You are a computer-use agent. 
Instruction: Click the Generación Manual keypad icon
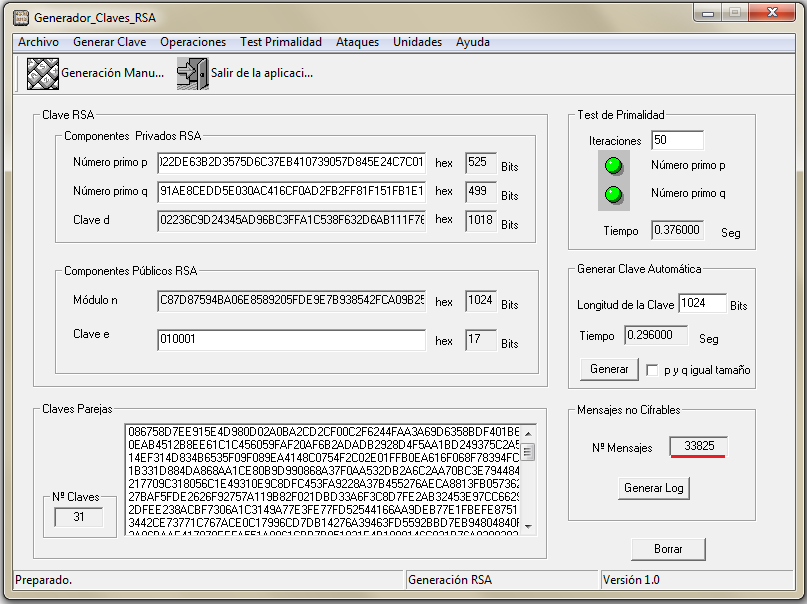42,73
